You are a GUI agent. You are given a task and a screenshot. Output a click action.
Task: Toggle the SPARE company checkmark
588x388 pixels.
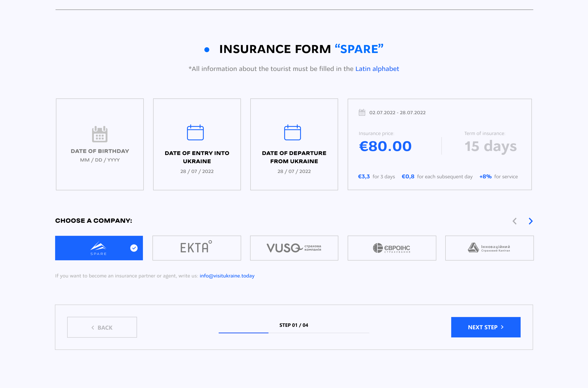pos(134,248)
